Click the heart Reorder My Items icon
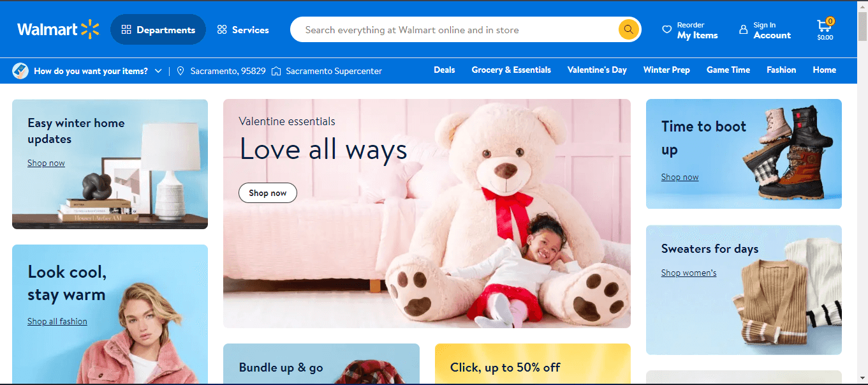Viewport: 868px width, 385px height. (667, 29)
